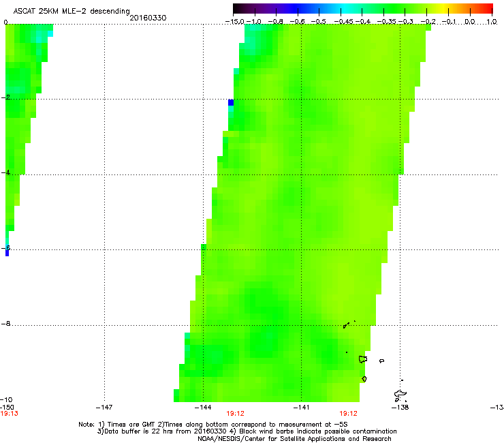Image resolution: width=504 pixels, height=443 pixels.
Task: Click the red time stamp "19:13"
Action: pos(9,414)
